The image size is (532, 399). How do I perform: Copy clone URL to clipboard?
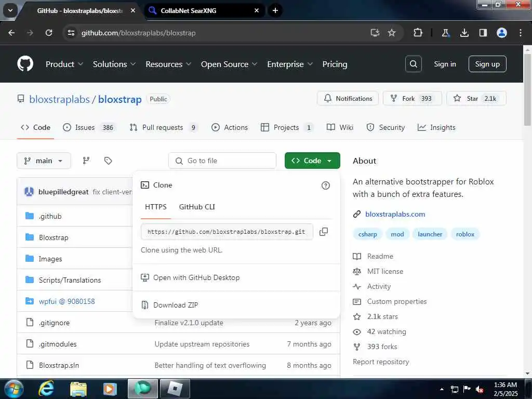(x=323, y=232)
